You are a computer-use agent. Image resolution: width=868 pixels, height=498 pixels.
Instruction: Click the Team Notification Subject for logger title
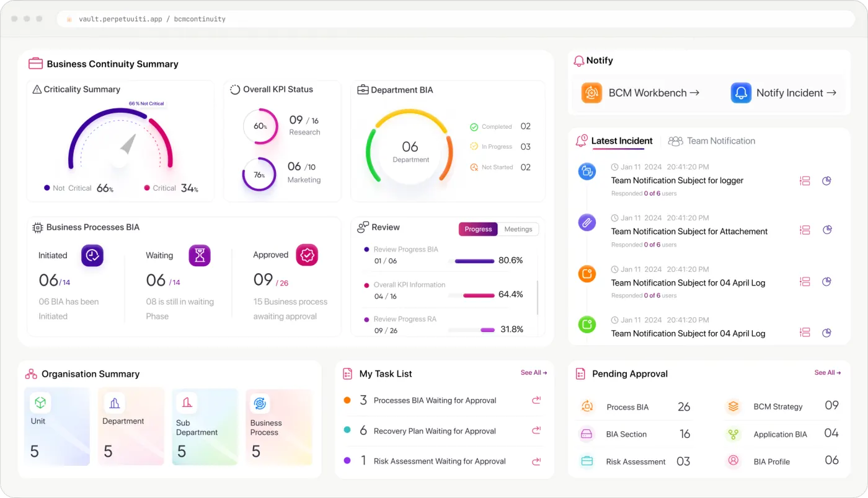point(677,180)
